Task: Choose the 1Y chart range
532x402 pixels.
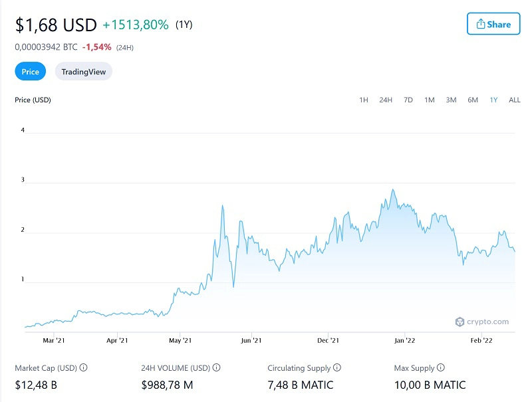Action: [x=493, y=100]
